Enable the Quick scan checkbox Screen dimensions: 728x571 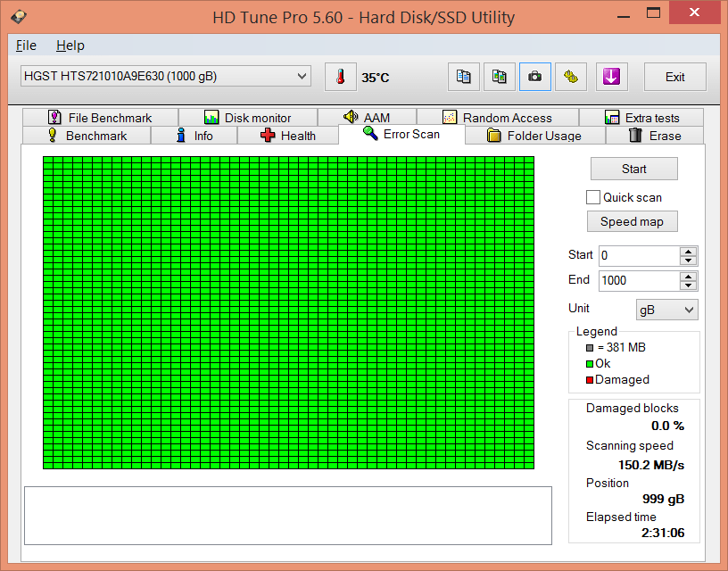click(593, 197)
